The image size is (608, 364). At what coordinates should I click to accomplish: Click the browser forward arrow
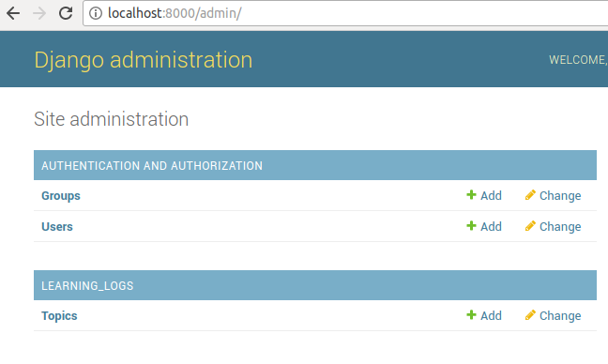click(x=39, y=13)
